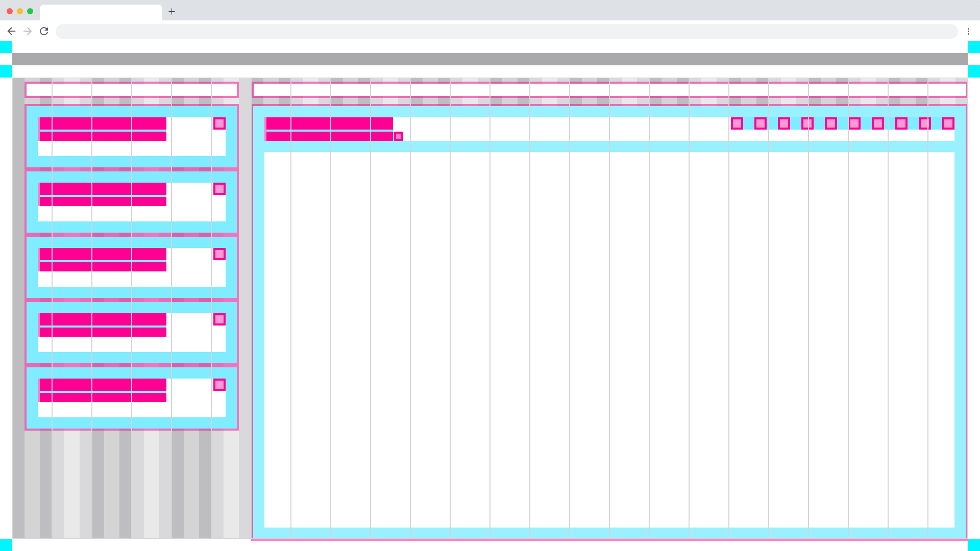Click the square icon on the second sidebar card
Image resolution: width=980 pixels, height=551 pixels.
[219, 189]
